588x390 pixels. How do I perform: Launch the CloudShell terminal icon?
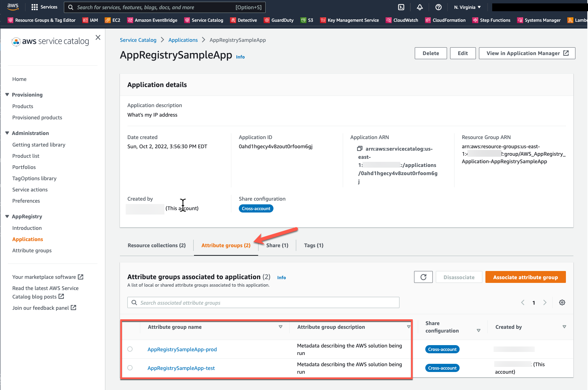(401, 7)
